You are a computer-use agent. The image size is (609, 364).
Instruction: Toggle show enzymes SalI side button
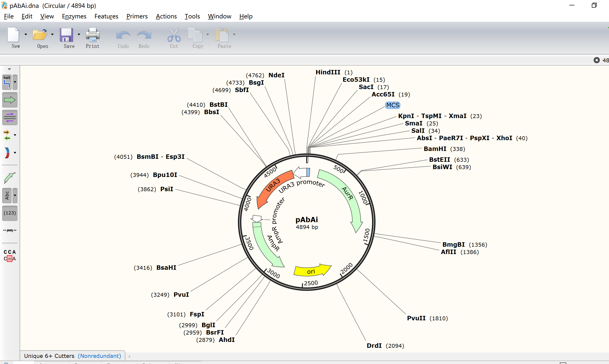(7, 82)
